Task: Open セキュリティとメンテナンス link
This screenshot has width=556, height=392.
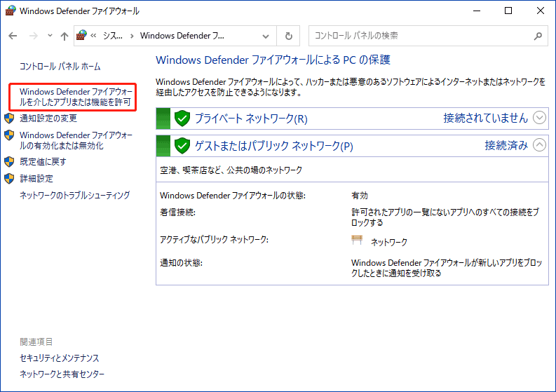Action: (x=59, y=358)
